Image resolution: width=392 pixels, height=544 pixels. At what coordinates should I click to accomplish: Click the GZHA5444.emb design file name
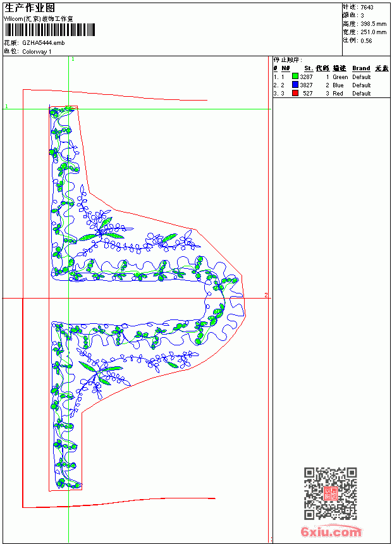[x=44, y=42]
